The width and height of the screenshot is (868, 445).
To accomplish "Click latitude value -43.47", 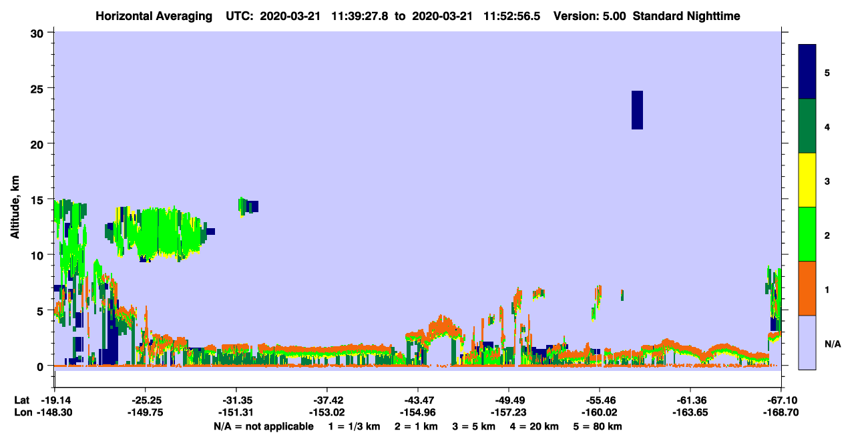I will [x=418, y=400].
